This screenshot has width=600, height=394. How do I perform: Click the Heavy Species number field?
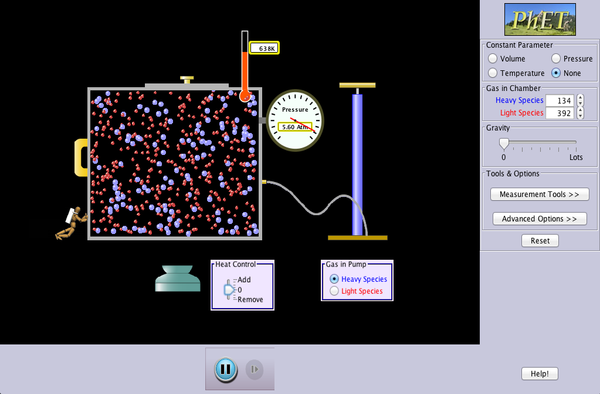[x=560, y=101]
